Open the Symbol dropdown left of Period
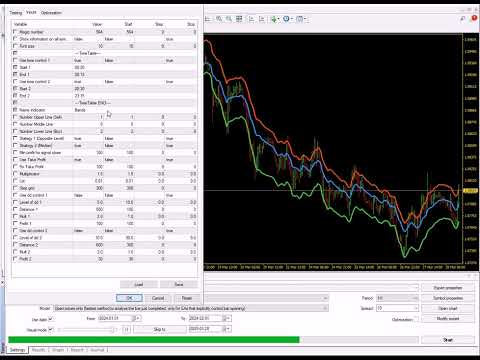The width and height of the screenshot is (480, 360). click(x=325, y=298)
